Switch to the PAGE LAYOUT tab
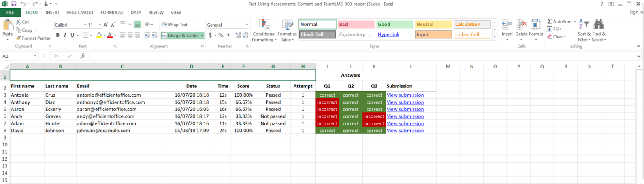 tap(80, 13)
